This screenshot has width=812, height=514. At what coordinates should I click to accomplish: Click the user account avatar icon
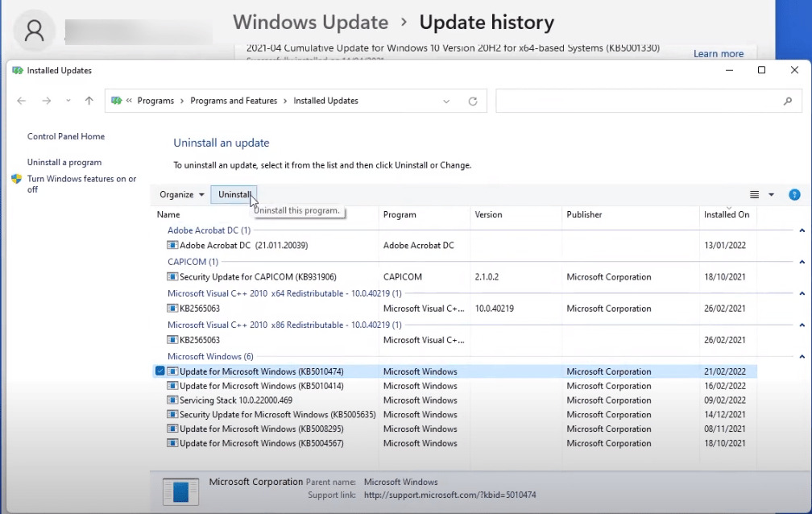tap(34, 31)
